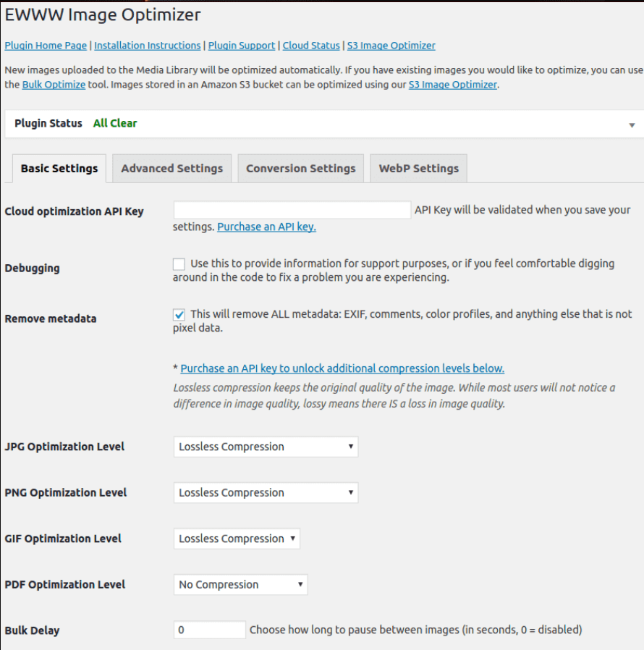This screenshot has height=650, width=644.
Task: Click the EWWW Image Optimizer heading
Action: tap(103, 14)
